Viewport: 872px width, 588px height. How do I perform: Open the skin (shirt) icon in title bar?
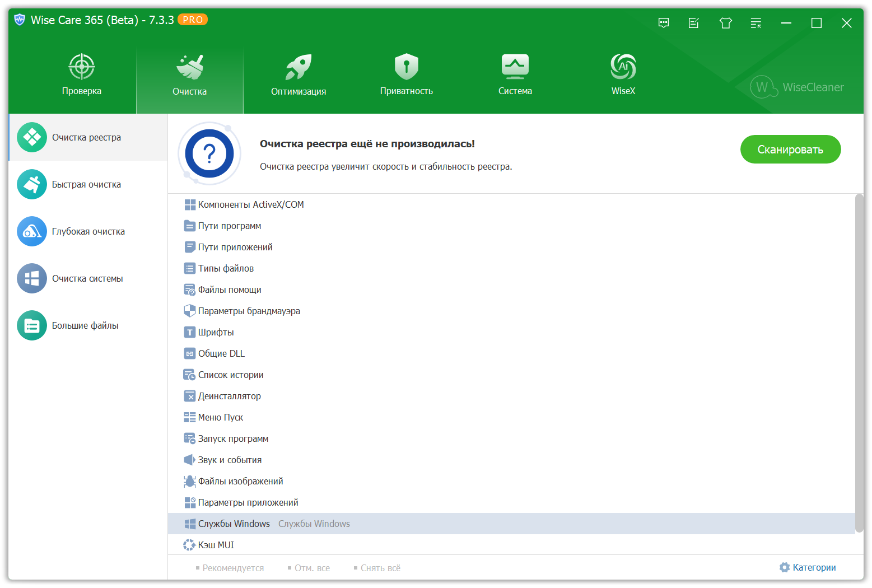tap(726, 23)
